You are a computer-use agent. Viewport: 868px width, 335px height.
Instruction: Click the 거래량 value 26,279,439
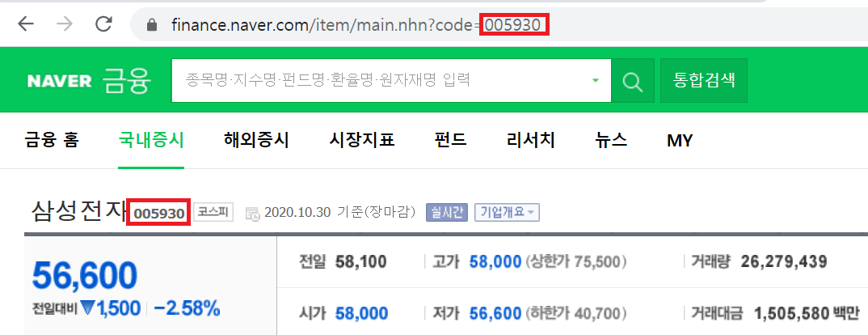coord(783,262)
